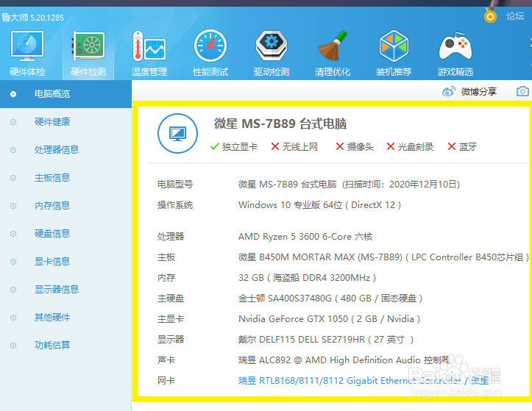Click title 微星 MS-7B89 台式电脑
Image resolution: width=532 pixels, height=411 pixels.
click(280, 124)
